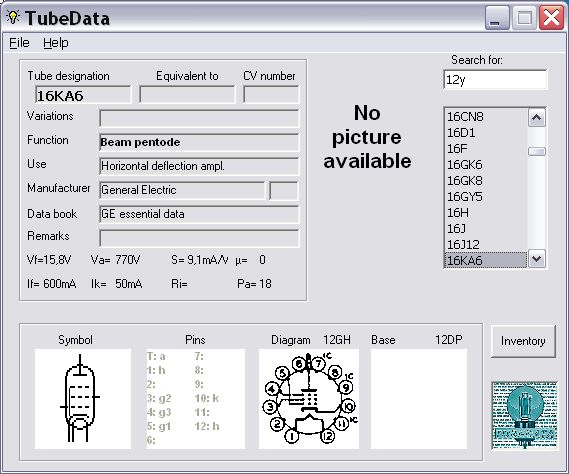Screen dimensions: 569x474
Task: Minimize the TubeData window
Action: [497, 17]
